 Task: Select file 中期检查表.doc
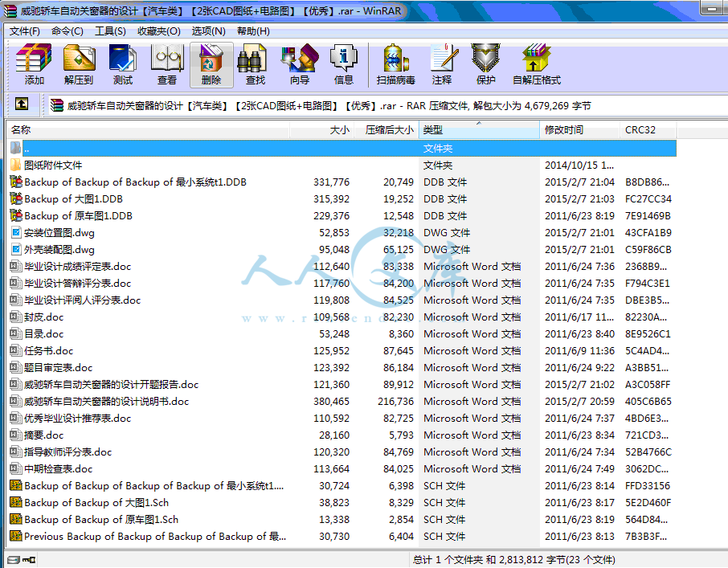tap(58, 468)
